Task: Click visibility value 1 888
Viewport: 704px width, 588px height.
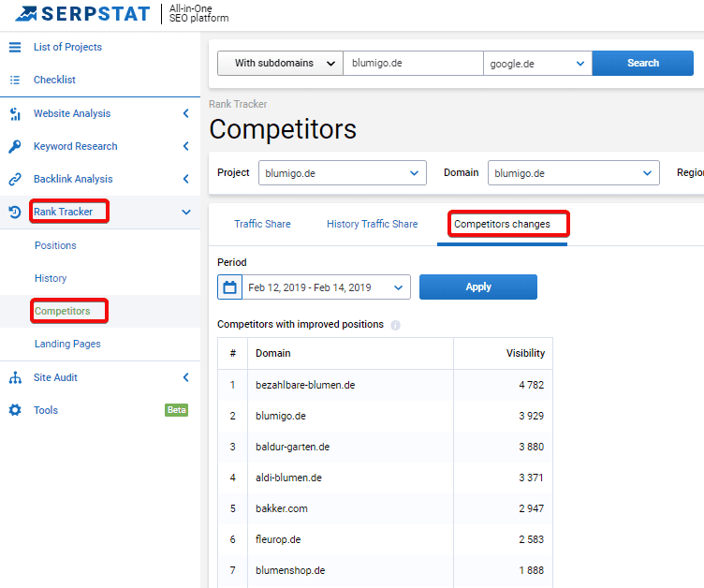Action: [531, 570]
